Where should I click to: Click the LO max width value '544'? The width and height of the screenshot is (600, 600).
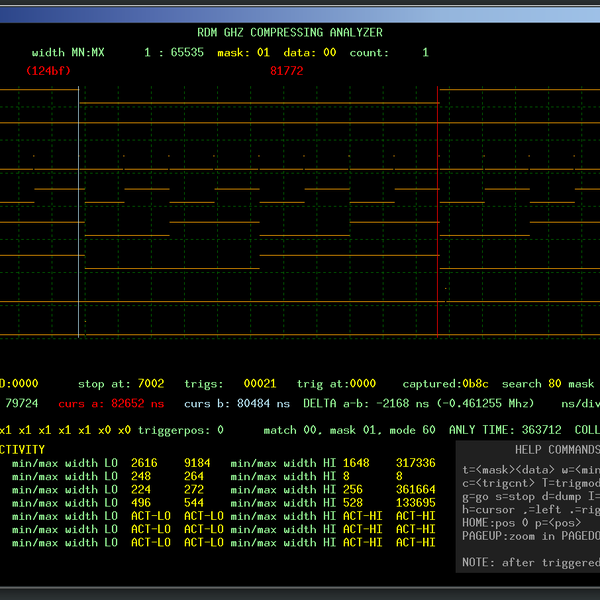(x=194, y=503)
